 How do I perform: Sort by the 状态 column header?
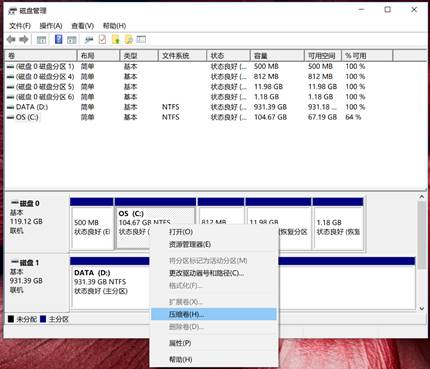[x=228, y=56]
